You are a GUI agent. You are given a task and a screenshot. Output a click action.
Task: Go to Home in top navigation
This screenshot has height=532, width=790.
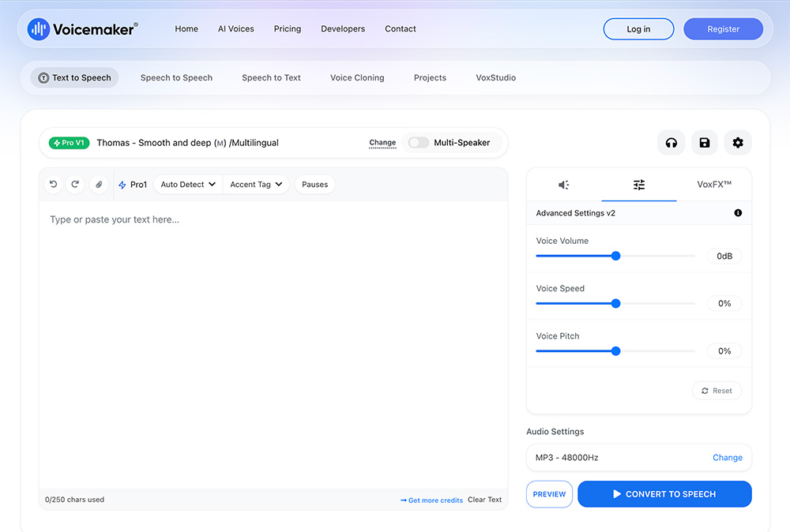tap(186, 29)
